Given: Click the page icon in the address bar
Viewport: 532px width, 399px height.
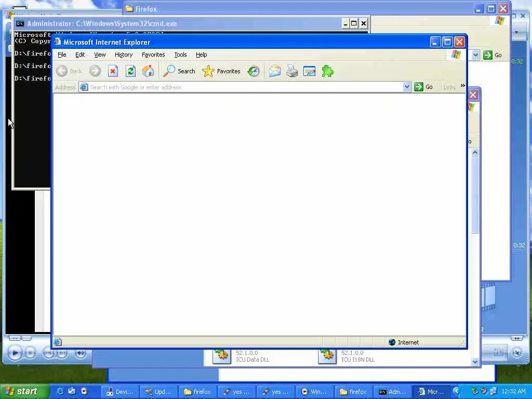Looking at the screenshot, I should pos(84,87).
